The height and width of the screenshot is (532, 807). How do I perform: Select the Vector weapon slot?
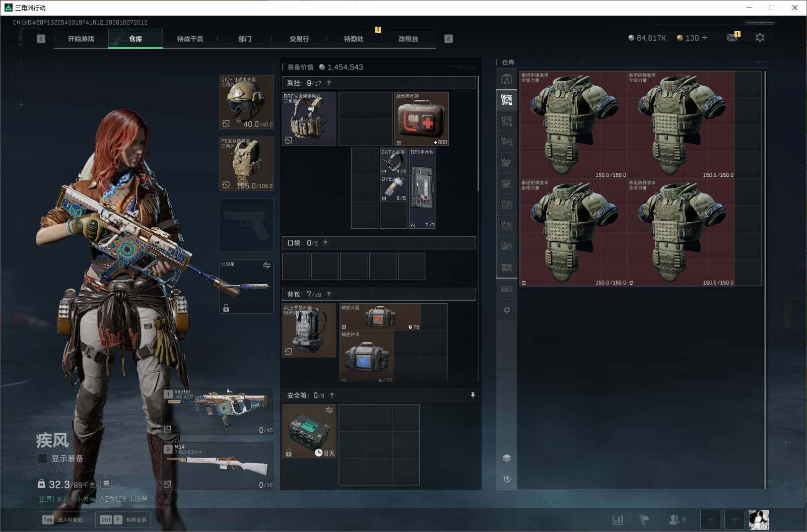point(218,411)
